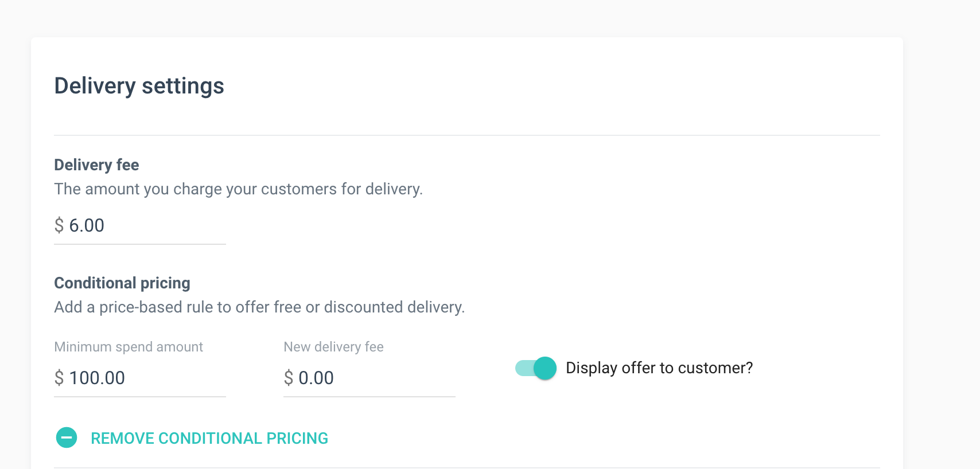Click the 'Add a price-based rule' description
The image size is (980, 469).
coord(259,307)
